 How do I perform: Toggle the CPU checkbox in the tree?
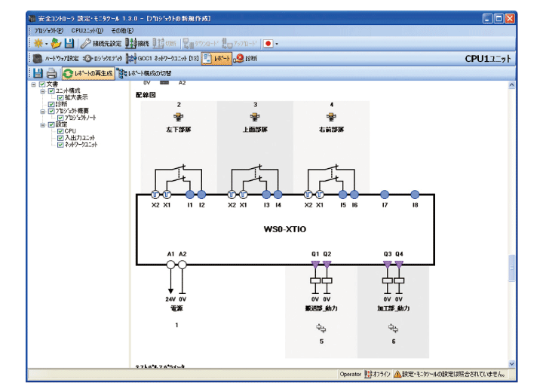click(60, 131)
